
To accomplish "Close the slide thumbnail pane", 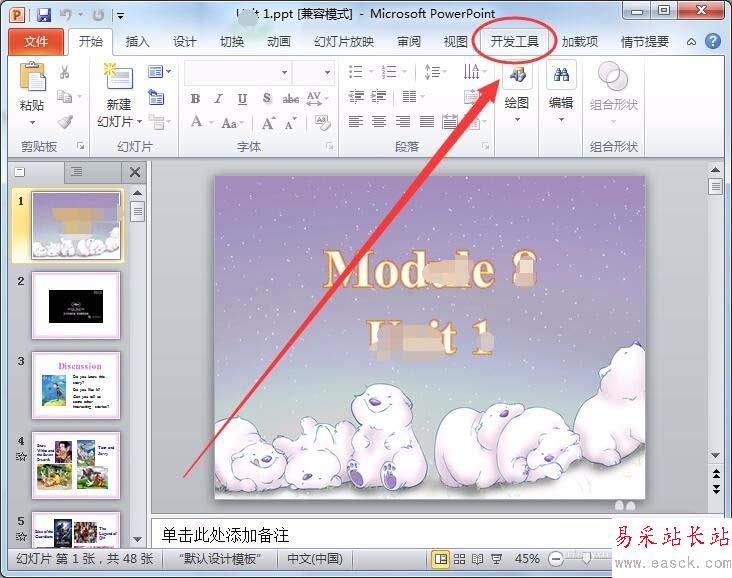I will pos(135,172).
